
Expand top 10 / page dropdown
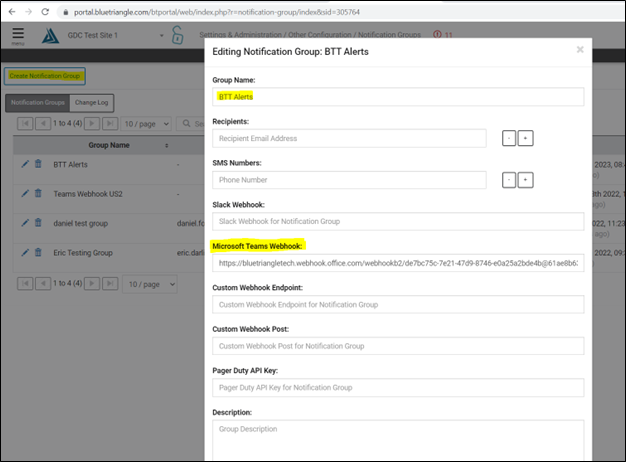(147, 123)
